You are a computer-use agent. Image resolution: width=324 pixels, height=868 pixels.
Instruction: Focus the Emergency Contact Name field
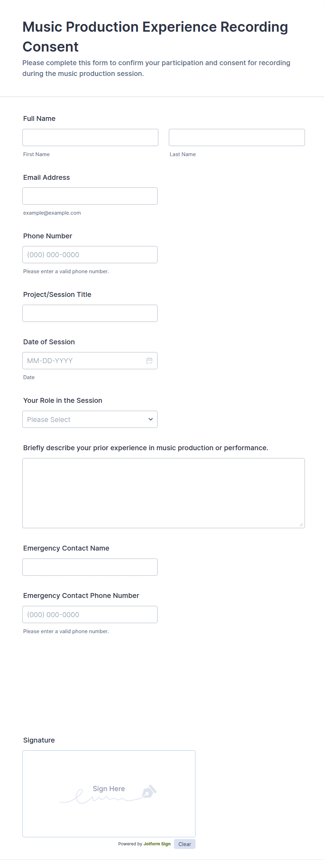click(90, 567)
